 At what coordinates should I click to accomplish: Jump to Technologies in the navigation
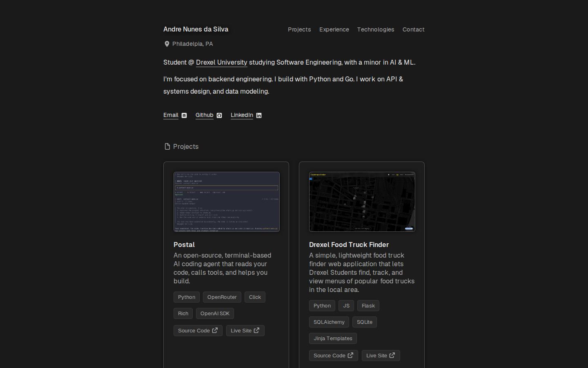click(x=376, y=29)
